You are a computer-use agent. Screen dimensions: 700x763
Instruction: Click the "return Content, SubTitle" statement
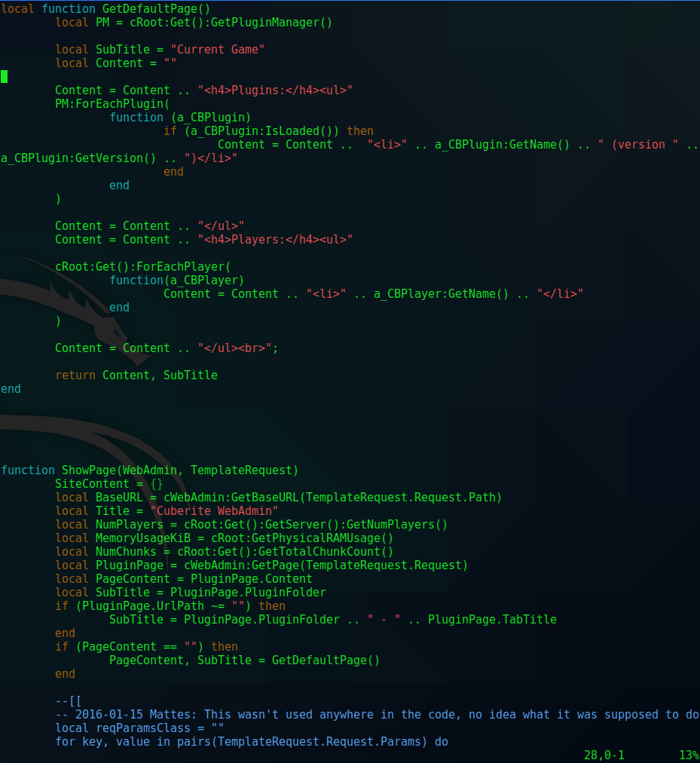click(136, 375)
